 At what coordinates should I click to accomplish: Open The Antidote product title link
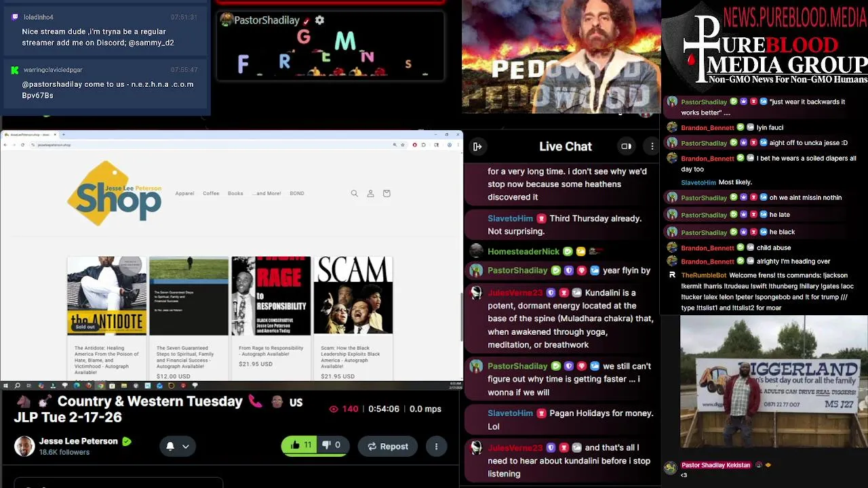tap(106, 360)
